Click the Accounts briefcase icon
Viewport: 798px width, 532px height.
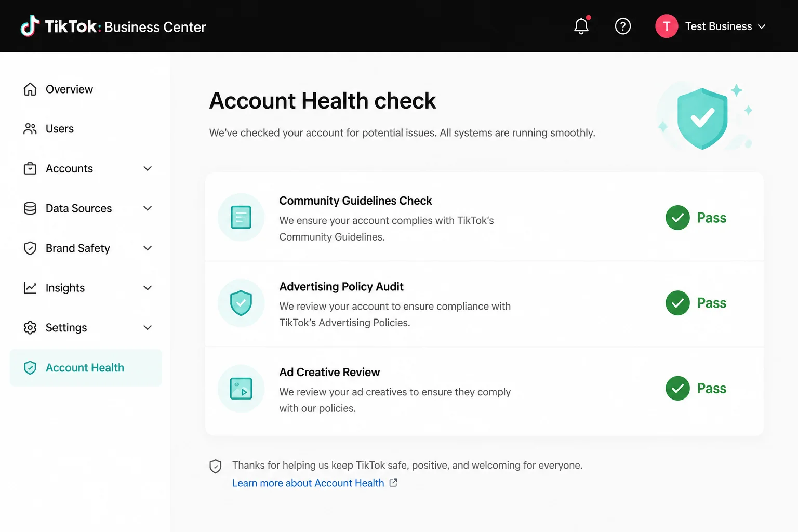30,168
